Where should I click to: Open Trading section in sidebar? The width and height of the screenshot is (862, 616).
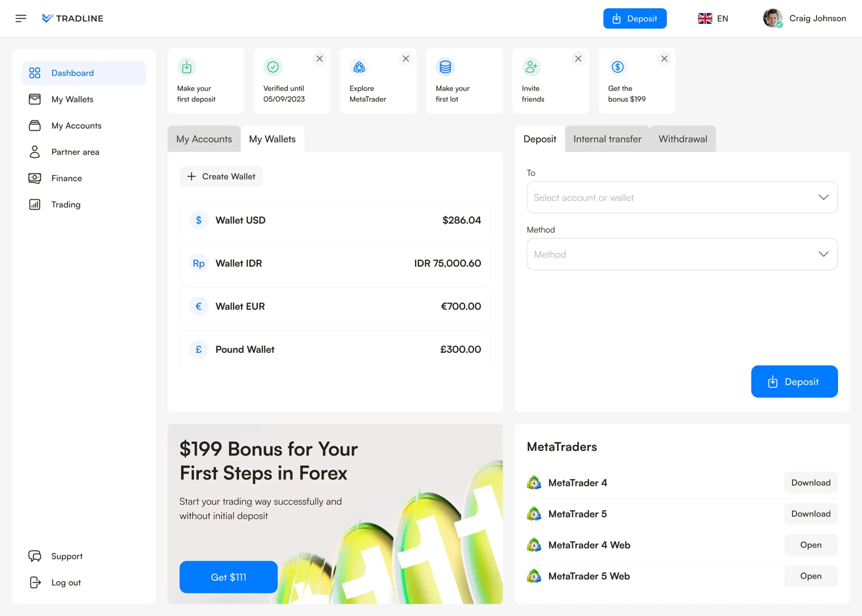[66, 205]
